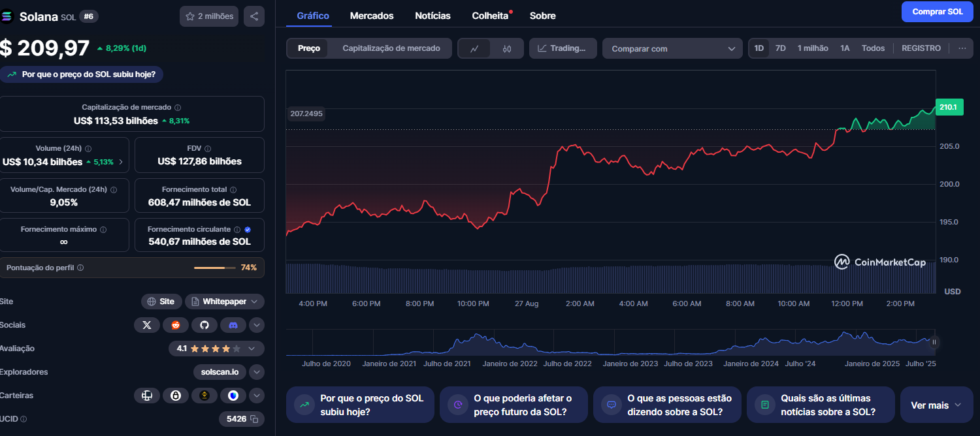Open the Reddit social link
980x436 pixels.
tap(176, 324)
